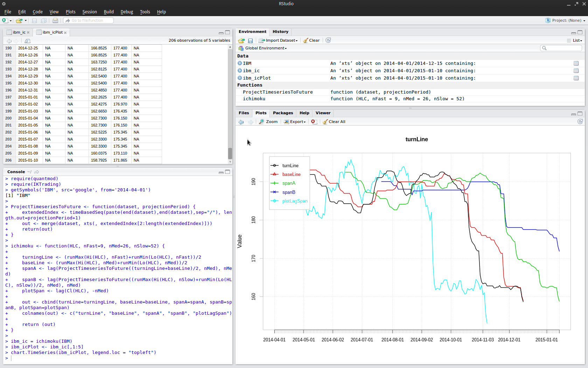
Task: Click the data viewer back arrow
Action: point(9,41)
